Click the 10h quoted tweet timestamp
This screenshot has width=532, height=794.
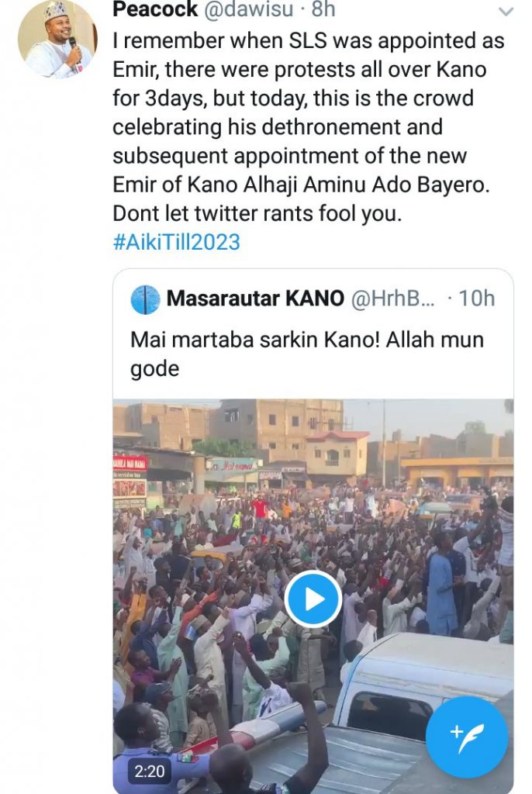(x=476, y=299)
